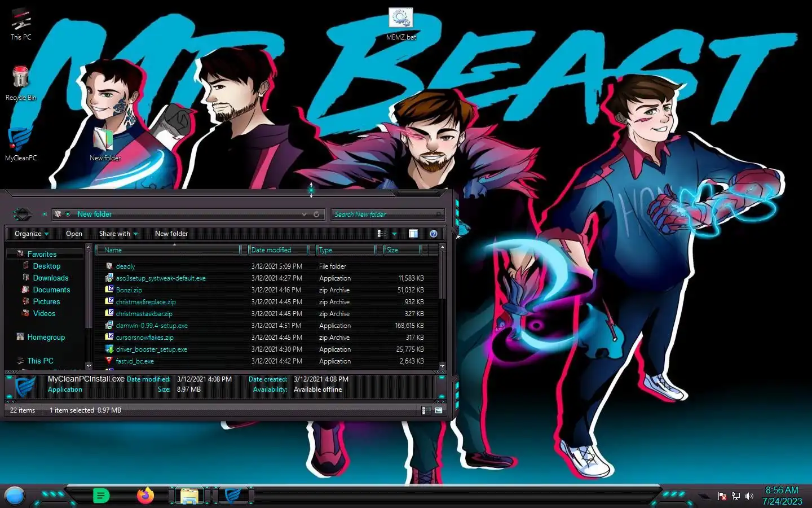Open the view options dropdown arrow
The image size is (812, 508).
click(x=394, y=234)
